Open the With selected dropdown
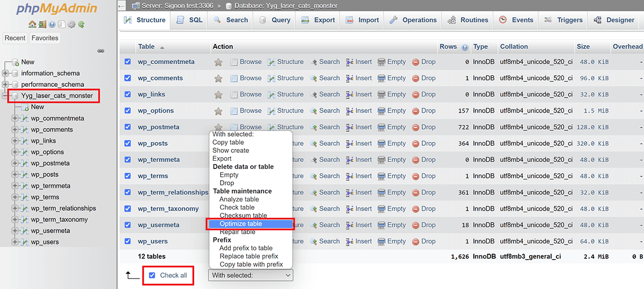The height and width of the screenshot is (289, 644). 251,275
